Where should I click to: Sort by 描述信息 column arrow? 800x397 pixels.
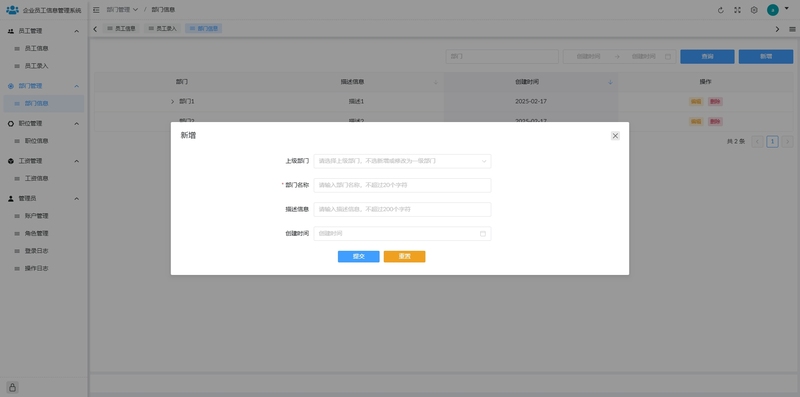[x=436, y=82]
